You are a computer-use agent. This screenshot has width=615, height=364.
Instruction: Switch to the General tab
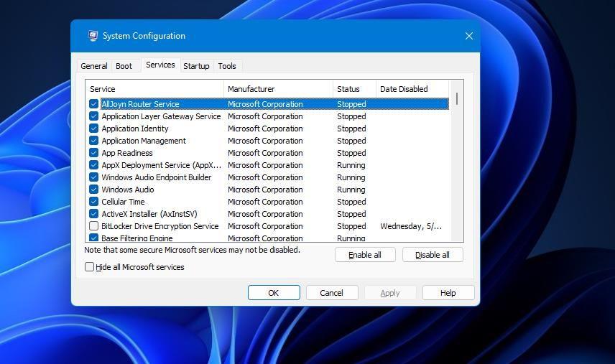coord(94,66)
